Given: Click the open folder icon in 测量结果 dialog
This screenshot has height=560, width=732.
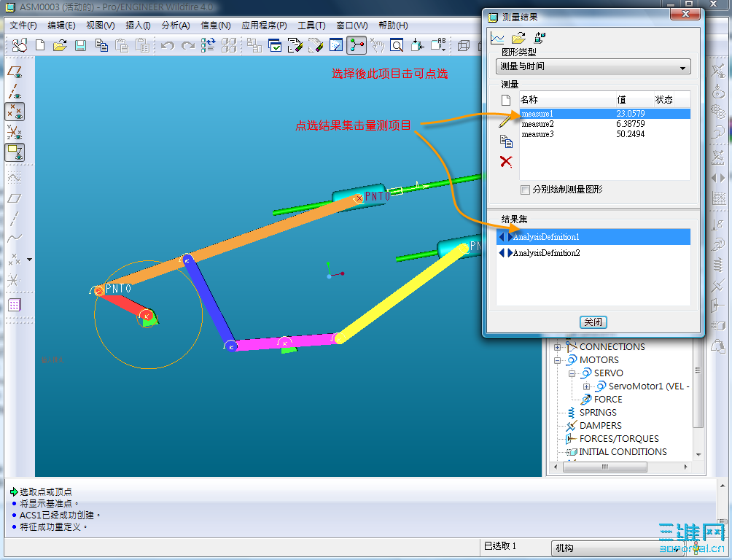Looking at the screenshot, I should 518,39.
